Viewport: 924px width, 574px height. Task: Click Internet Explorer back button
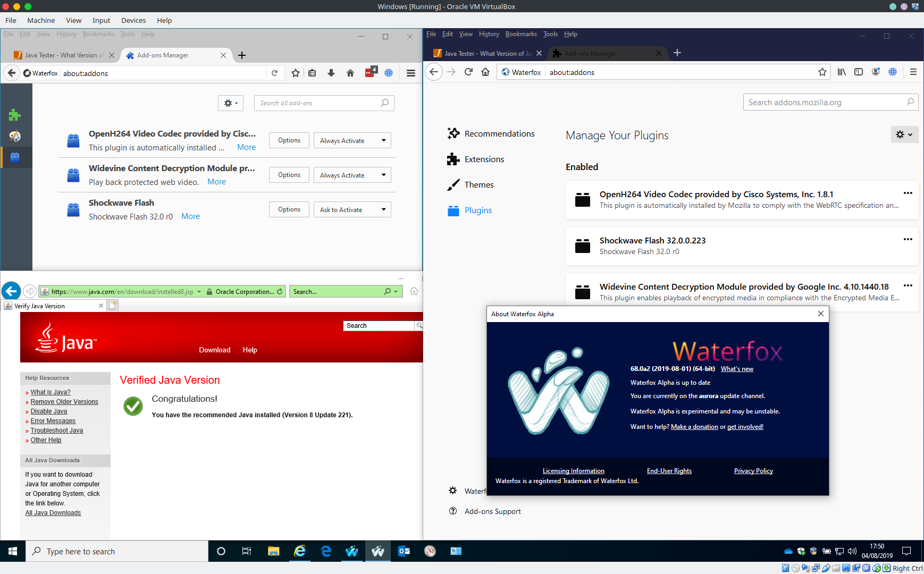coord(11,291)
